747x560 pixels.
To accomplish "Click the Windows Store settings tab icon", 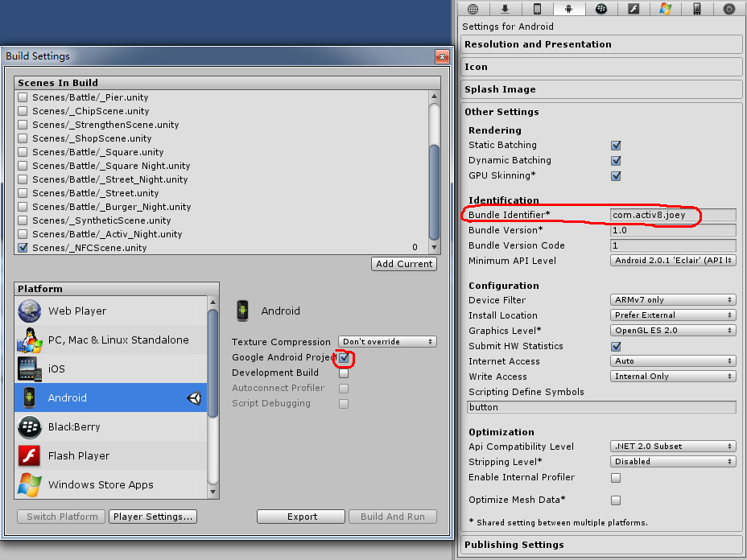I will (666, 9).
